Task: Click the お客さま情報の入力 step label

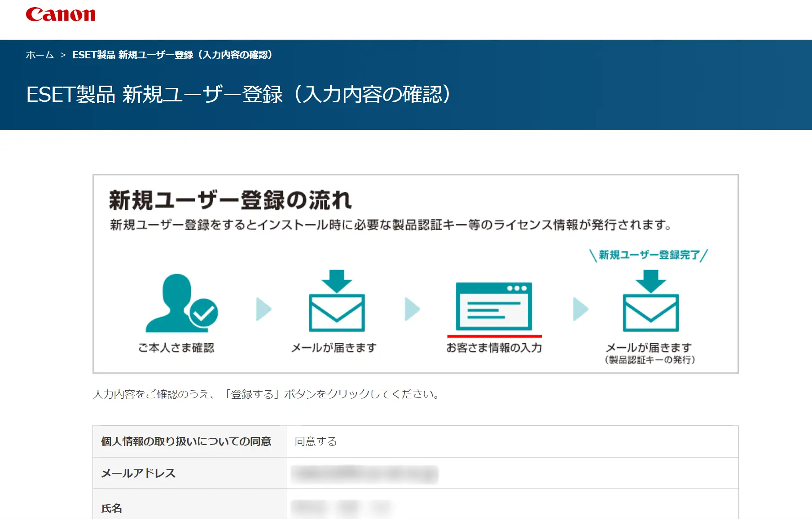Action: pos(494,348)
